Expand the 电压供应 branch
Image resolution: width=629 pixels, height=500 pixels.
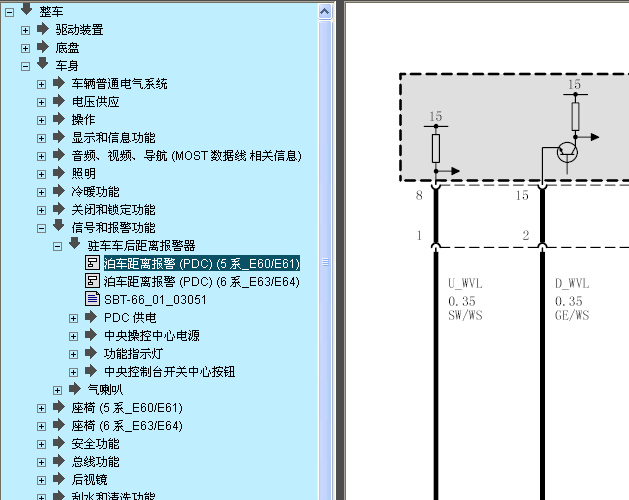coord(41,103)
